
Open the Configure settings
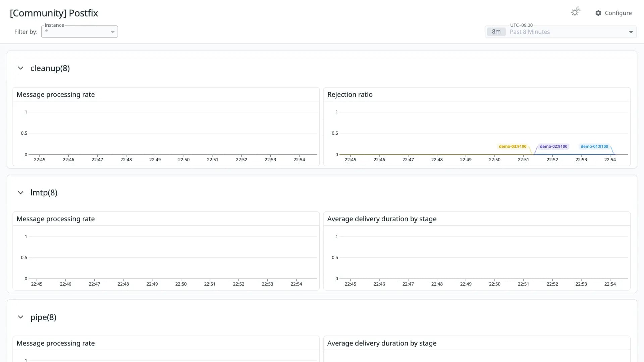(x=613, y=13)
